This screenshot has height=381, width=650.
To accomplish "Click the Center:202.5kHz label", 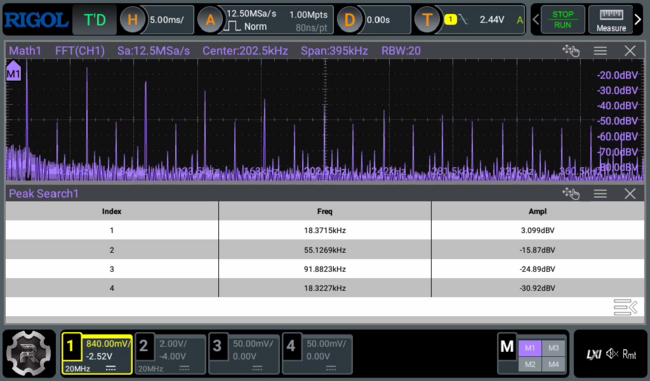I will point(245,51).
